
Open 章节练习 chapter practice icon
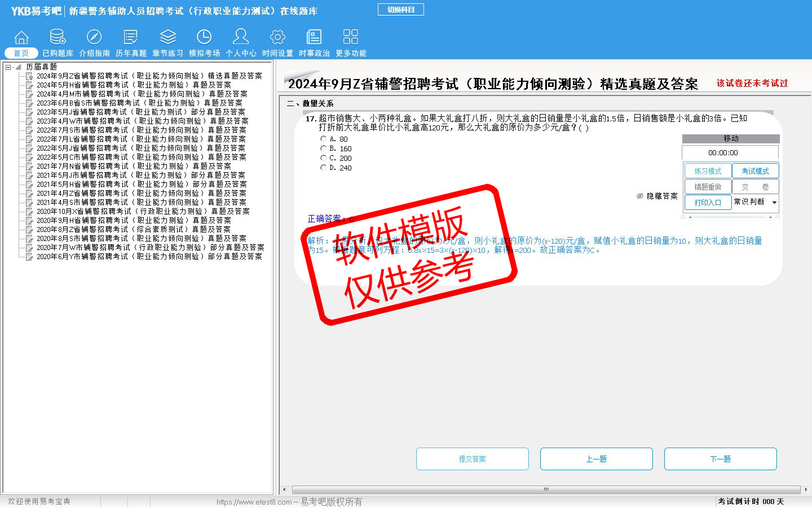[x=167, y=38]
